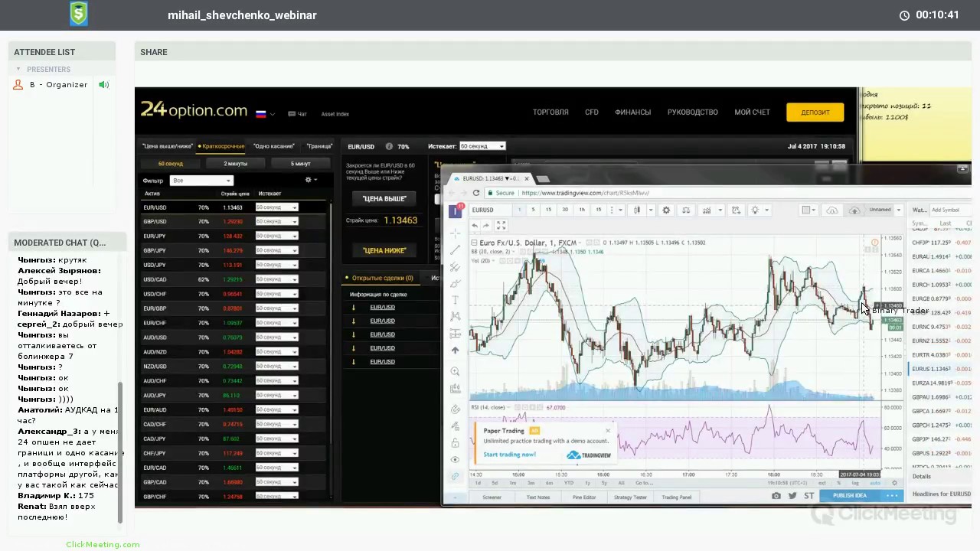Open the Истекает 60 секунд dropdown

tap(482, 146)
